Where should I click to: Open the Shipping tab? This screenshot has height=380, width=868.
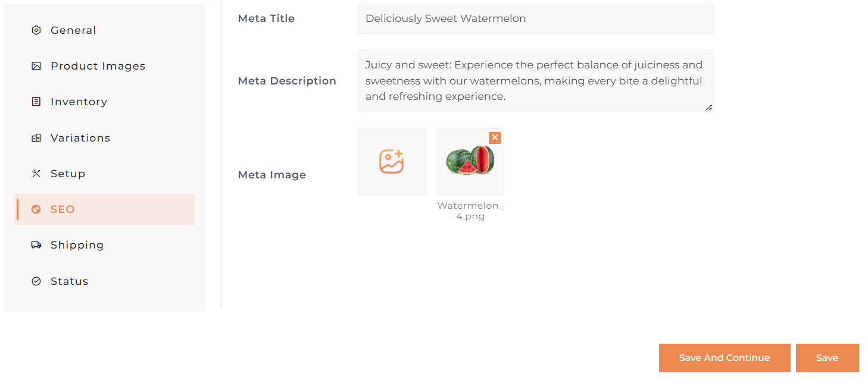click(77, 245)
